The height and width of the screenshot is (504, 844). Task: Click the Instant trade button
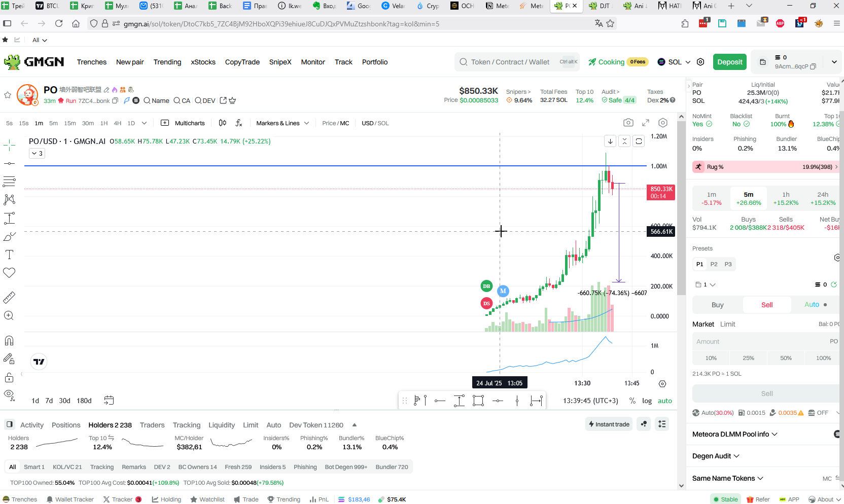pos(609,424)
